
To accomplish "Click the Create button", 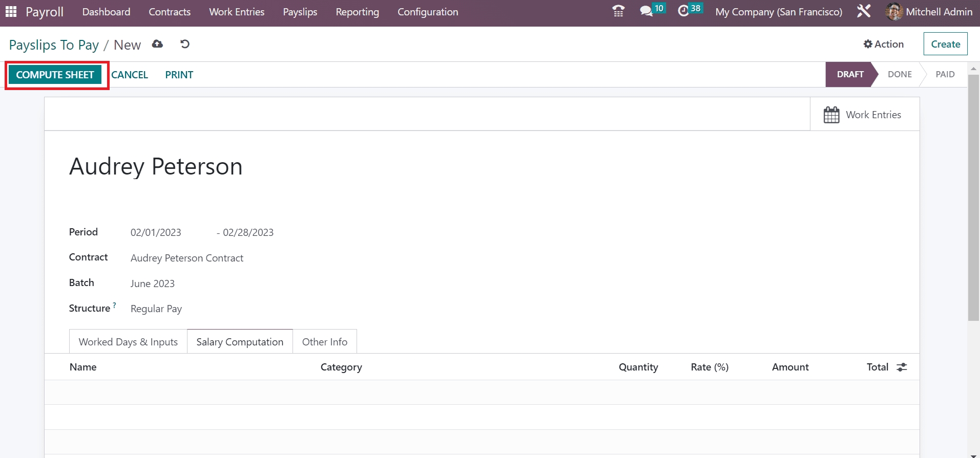I will (945, 44).
